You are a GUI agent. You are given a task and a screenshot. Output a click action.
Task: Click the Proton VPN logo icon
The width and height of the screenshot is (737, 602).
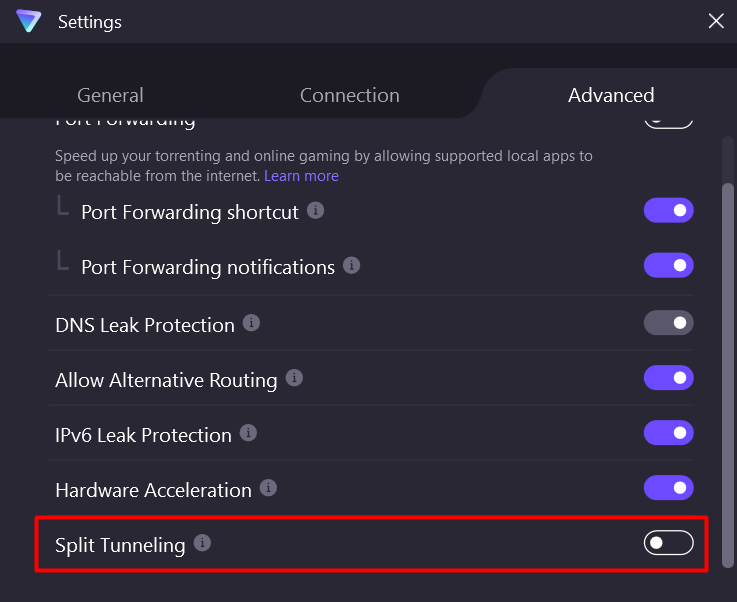(29, 21)
